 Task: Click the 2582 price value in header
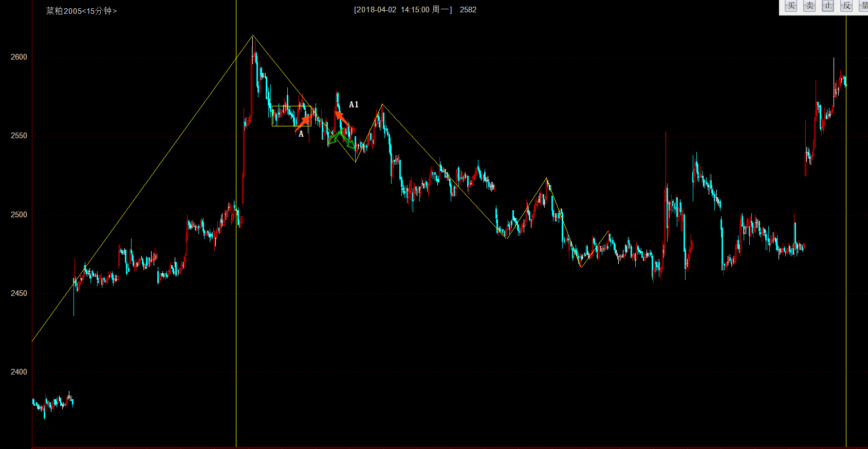coord(468,10)
